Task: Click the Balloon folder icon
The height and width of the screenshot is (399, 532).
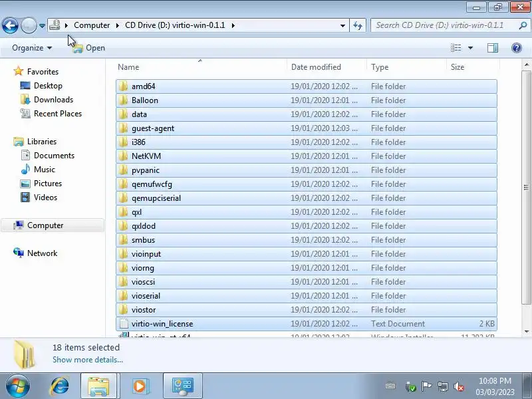Action: tap(124, 100)
